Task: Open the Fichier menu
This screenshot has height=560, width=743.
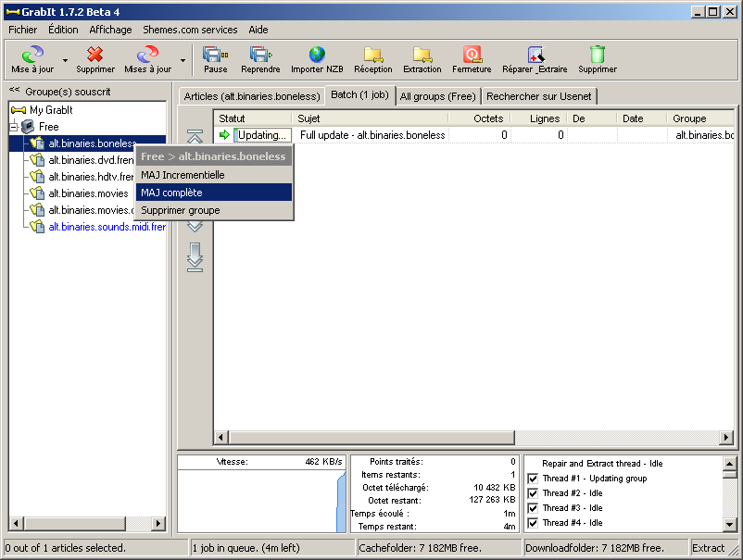Action: pyautogui.click(x=23, y=30)
